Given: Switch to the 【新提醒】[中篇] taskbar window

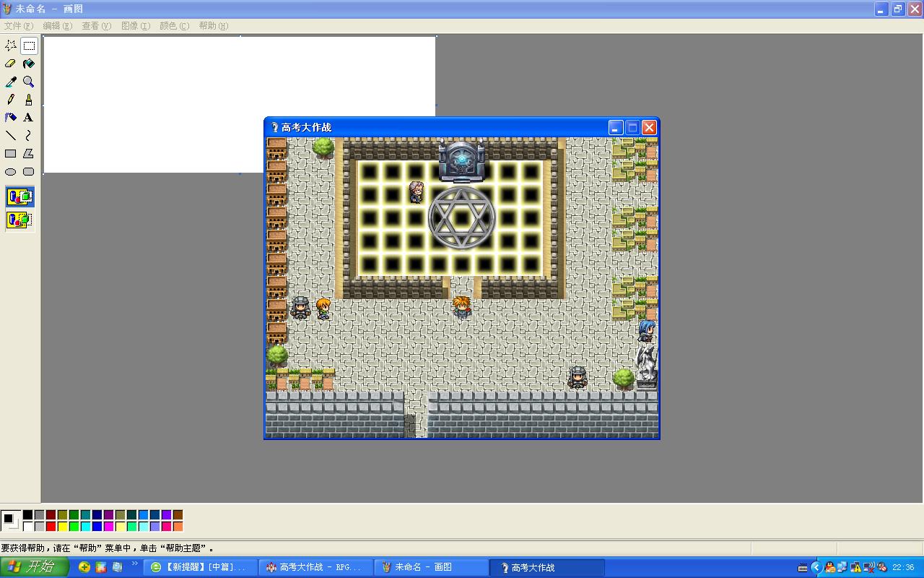Looking at the screenshot, I should point(200,567).
